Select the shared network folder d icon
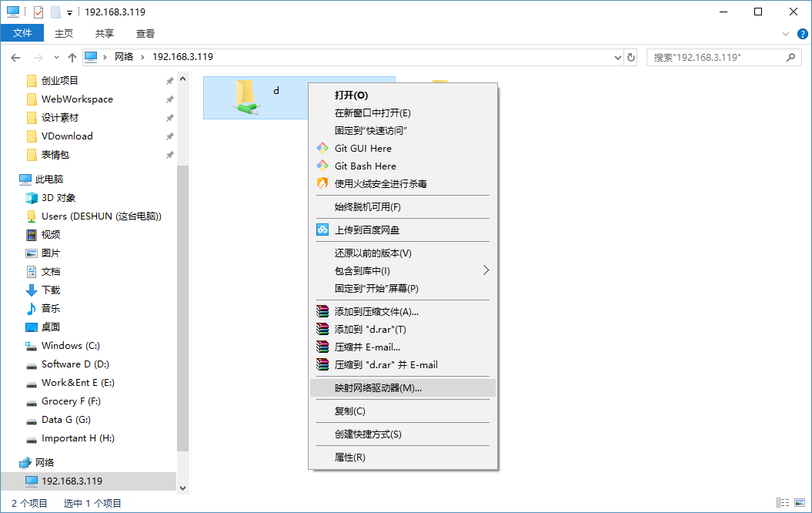The width and height of the screenshot is (812, 513). point(246,97)
